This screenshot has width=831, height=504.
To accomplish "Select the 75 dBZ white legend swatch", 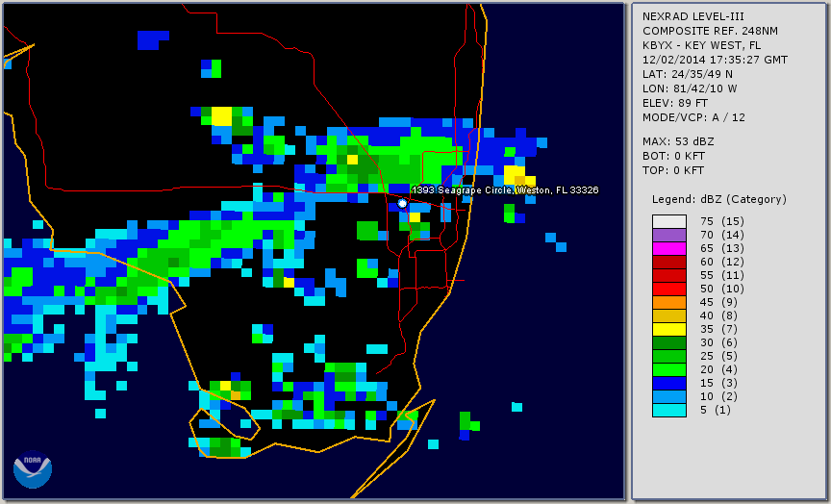I will 669,221.
